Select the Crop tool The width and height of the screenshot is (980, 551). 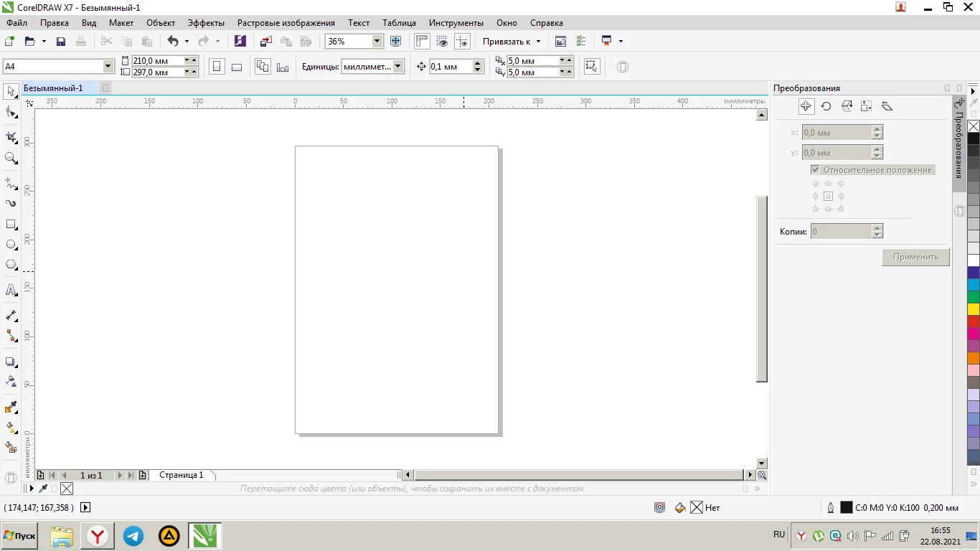tap(11, 137)
